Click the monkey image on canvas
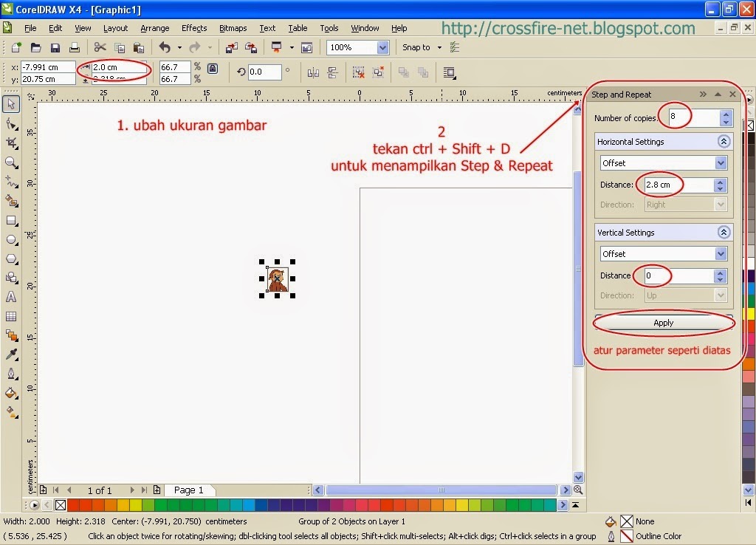The height and width of the screenshot is (545, 756). pyautogui.click(x=278, y=278)
